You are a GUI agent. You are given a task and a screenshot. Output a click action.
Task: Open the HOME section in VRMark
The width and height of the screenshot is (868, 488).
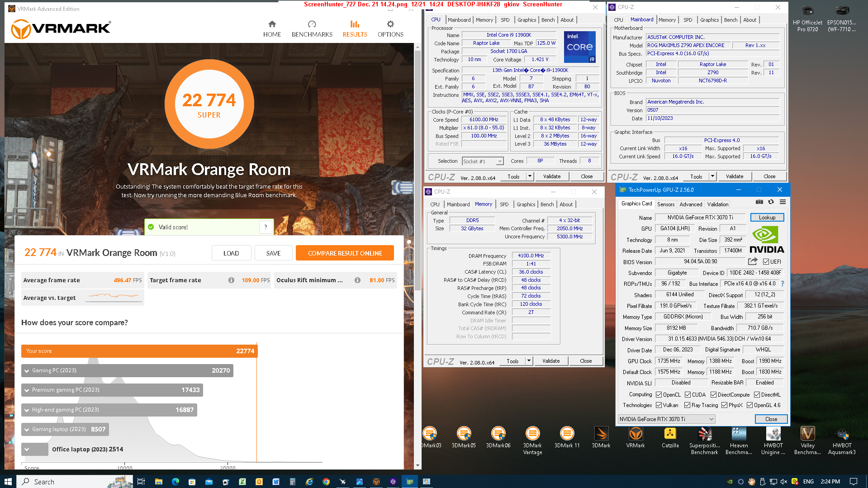(272, 29)
